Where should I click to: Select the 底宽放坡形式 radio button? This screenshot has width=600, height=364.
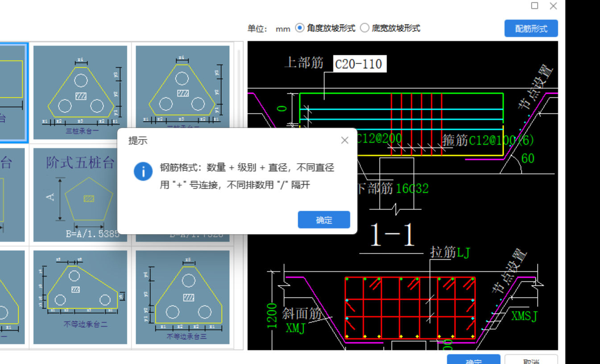pyautogui.click(x=364, y=28)
